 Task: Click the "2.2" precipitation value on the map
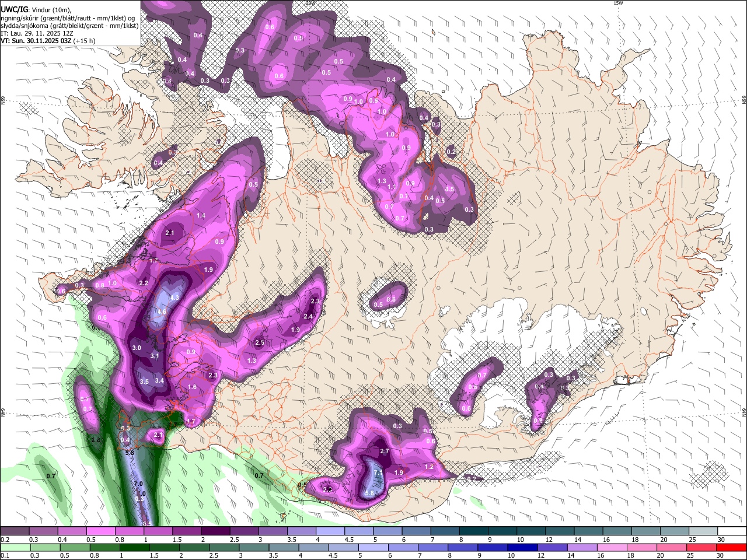tap(144, 283)
